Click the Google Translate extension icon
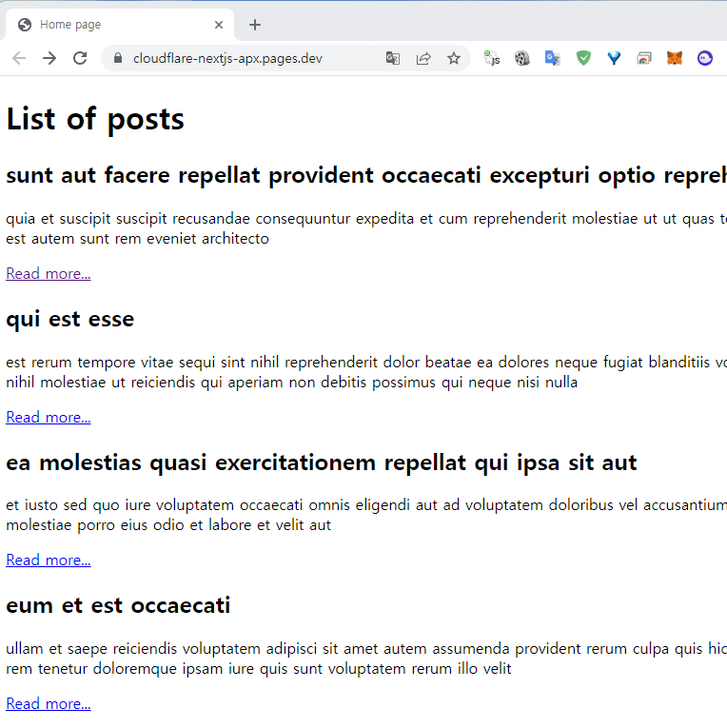This screenshot has height=728, width=727. 553,58
